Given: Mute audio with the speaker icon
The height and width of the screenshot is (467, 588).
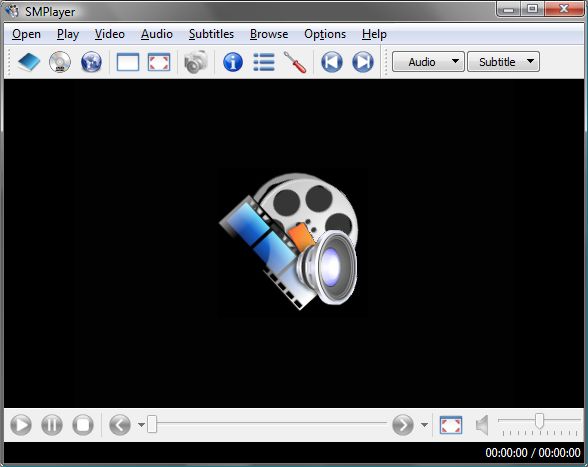Looking at the screenshot, I should pyautogui.click(x=482, y=425).
